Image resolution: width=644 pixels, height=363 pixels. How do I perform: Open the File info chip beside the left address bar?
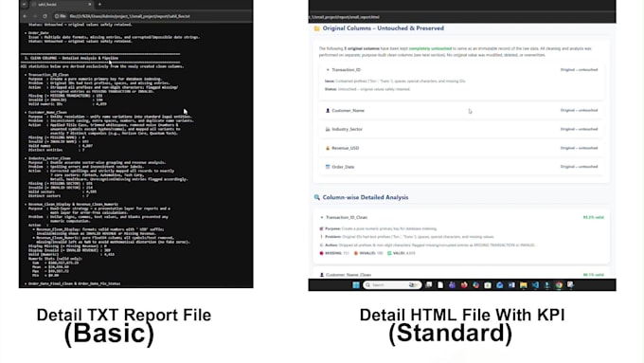[x=61, y=16]
